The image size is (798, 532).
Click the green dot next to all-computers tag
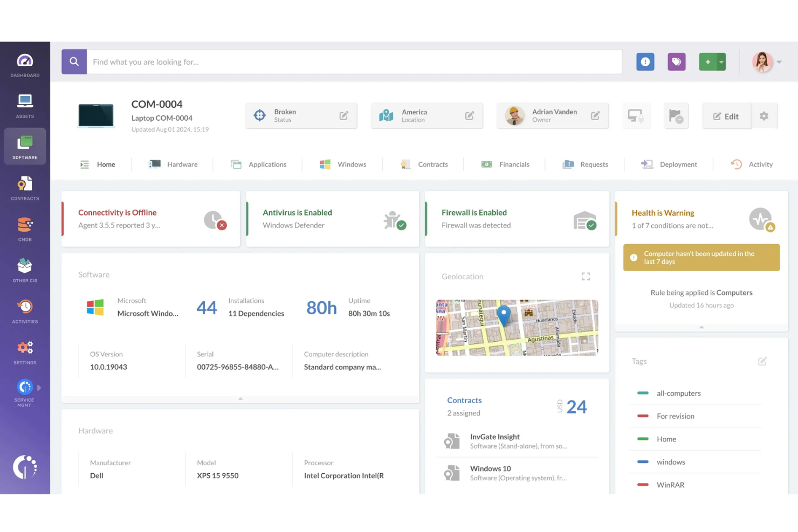coord(643,393)
